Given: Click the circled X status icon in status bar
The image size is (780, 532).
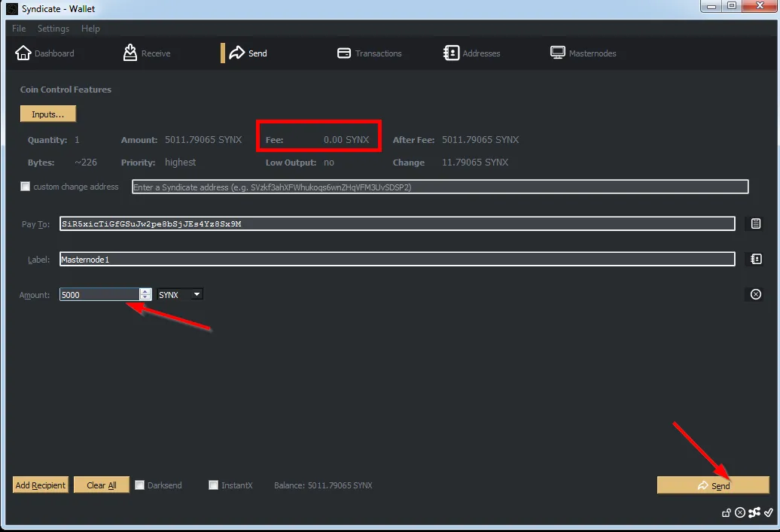Looking at the screenshot, I should 740,512.
